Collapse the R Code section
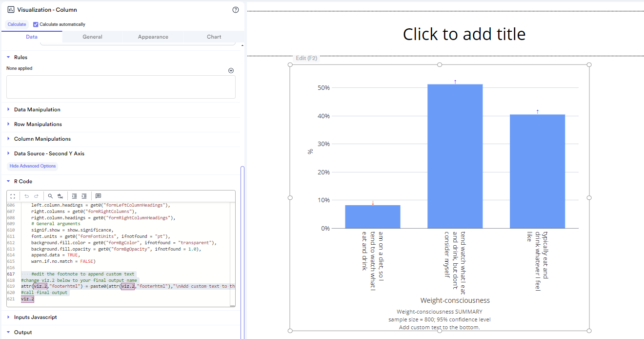 23,181
